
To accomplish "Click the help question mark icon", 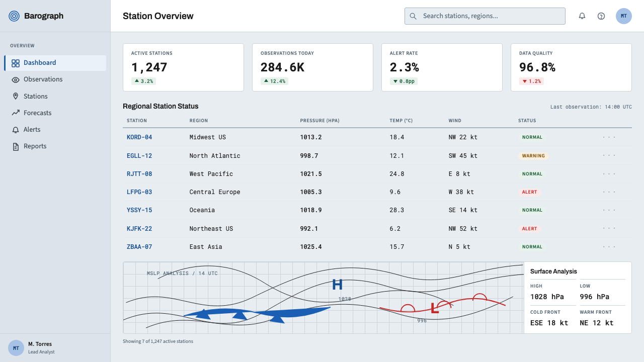I will [x=601, y=16].
